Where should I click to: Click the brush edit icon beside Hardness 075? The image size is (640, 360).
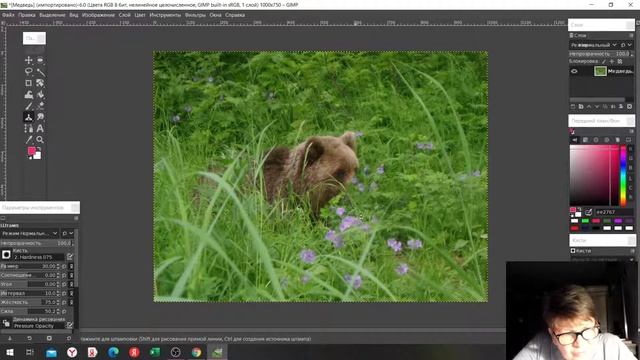coord(70,256)
